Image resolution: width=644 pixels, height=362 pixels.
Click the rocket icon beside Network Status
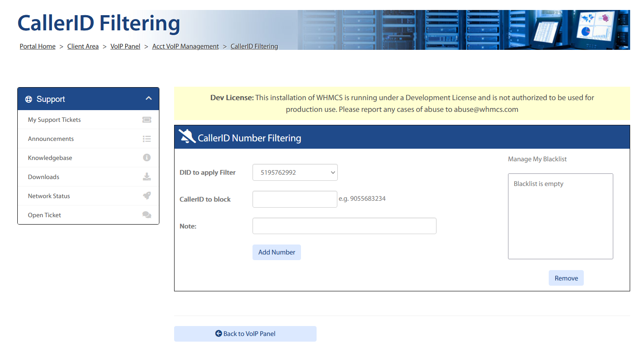point(147,196)
